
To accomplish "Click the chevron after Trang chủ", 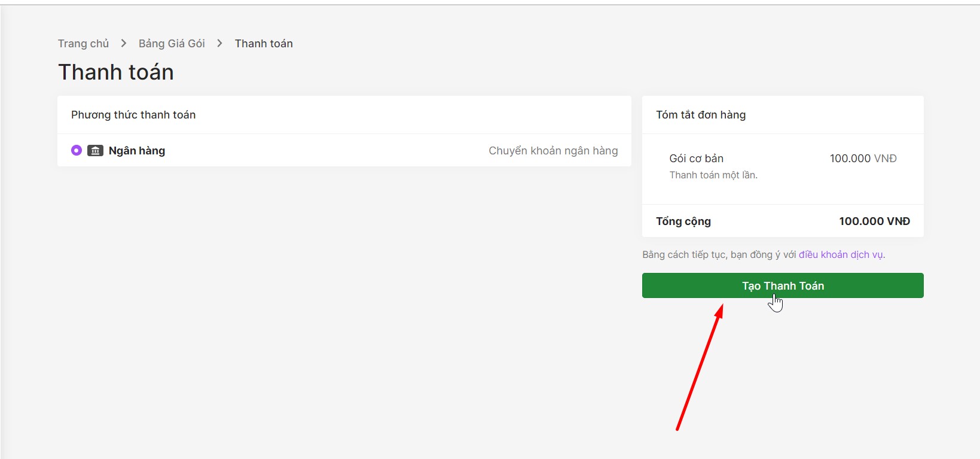I will click(124, 44).
